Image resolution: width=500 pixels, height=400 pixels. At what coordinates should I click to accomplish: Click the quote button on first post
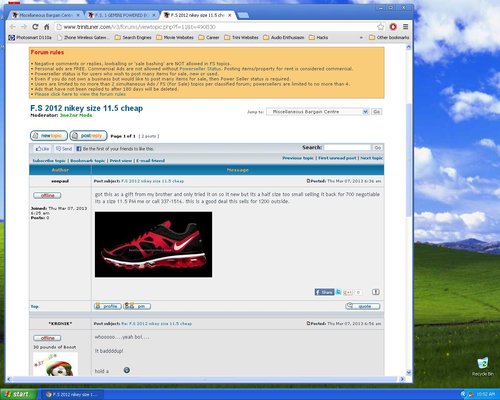[363, 306]
